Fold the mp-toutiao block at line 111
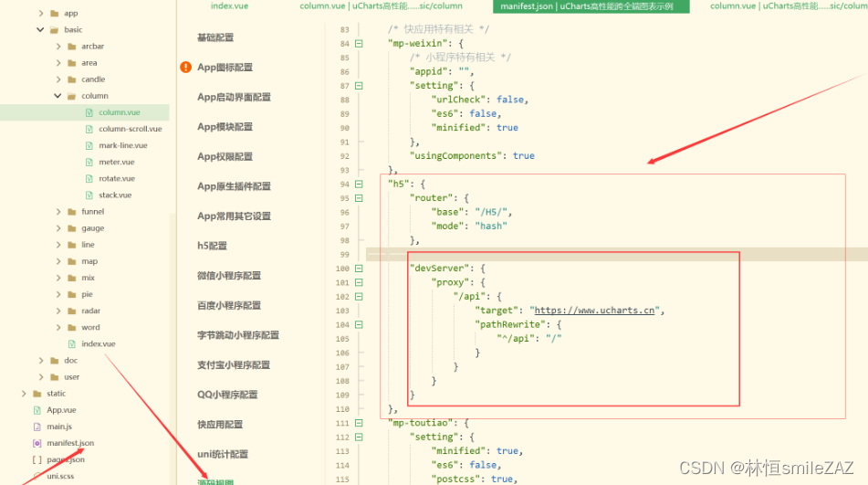Image resolution: width=868 pixels, height=485 pixels. click(359, 423)
